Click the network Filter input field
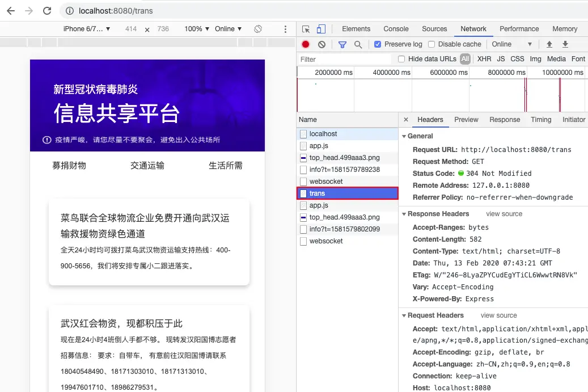Screen dimensions: 588x392 (344, 59)
